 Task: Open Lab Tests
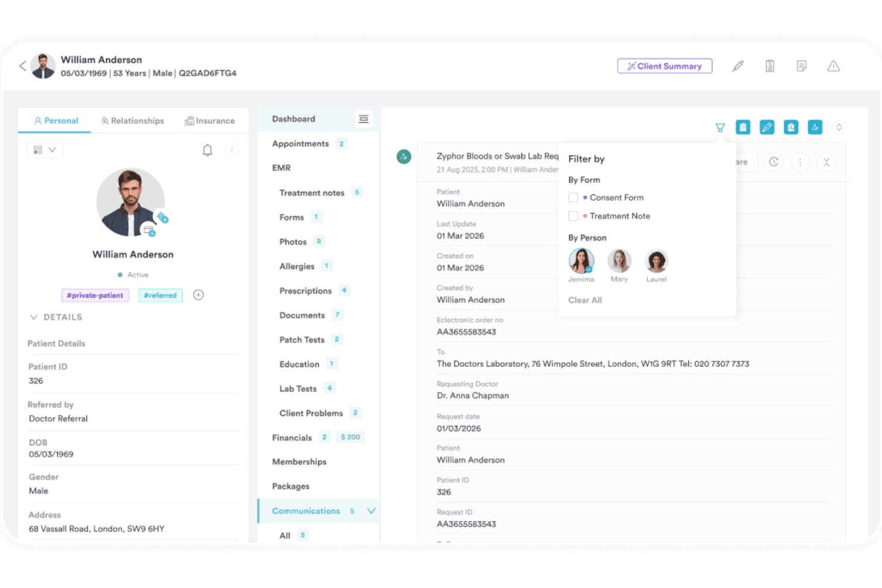coord(298,388)
